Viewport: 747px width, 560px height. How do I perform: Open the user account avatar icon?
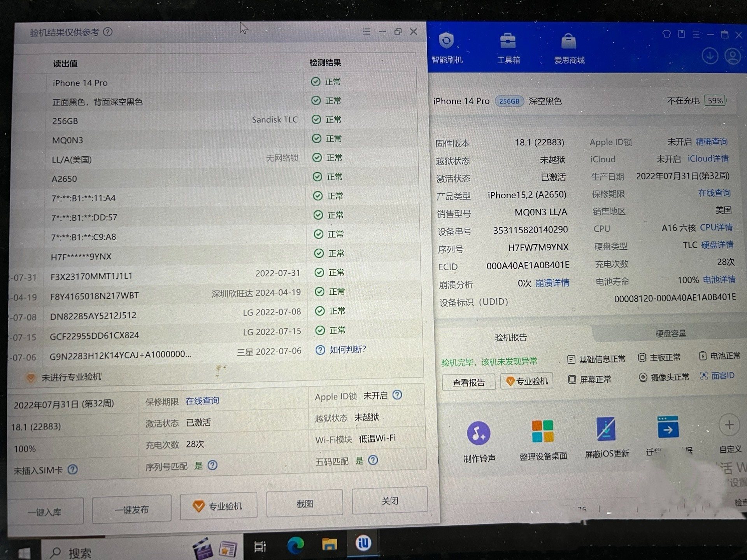733,56
